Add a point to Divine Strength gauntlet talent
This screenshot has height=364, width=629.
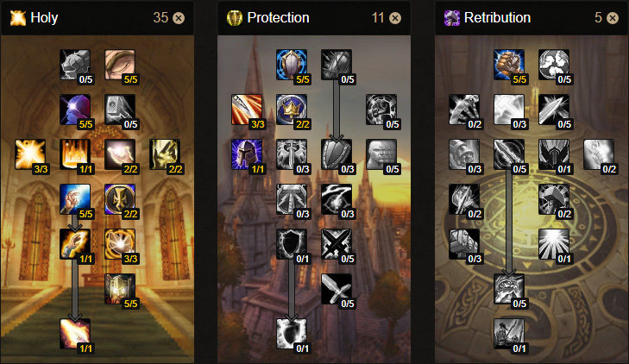tap(75, 65)
